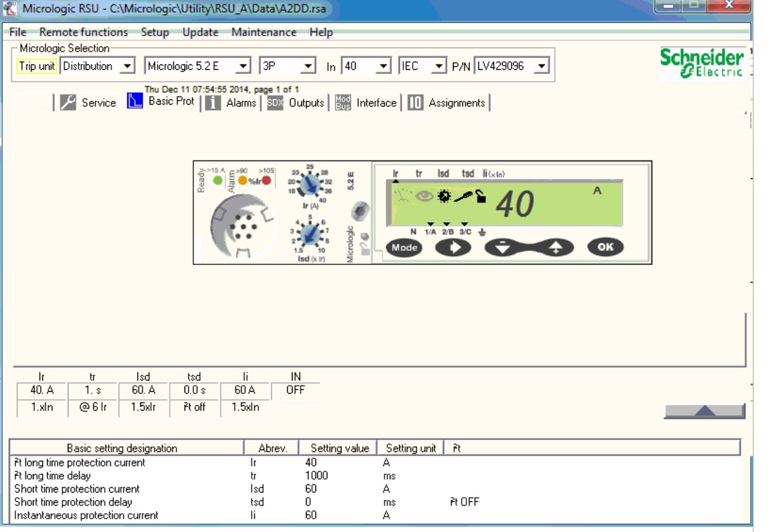773x532 pixels.
Task: Open the Maintenance menu
Action: [x=263, y=32]
